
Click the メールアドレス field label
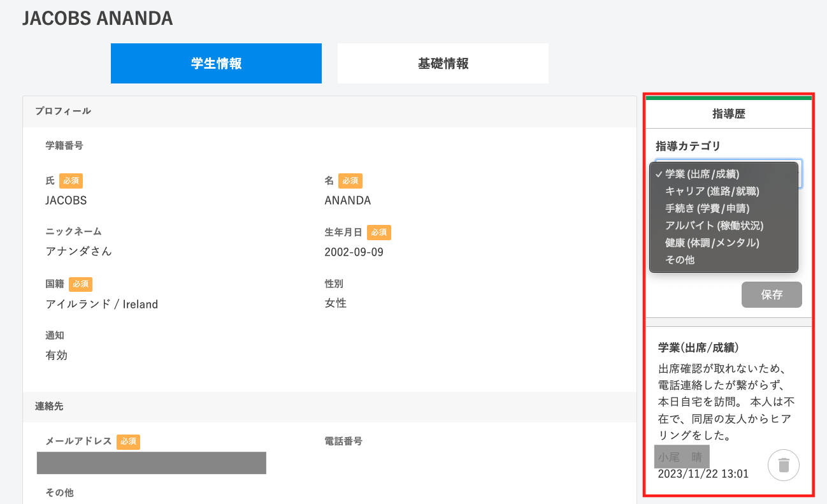78,441
